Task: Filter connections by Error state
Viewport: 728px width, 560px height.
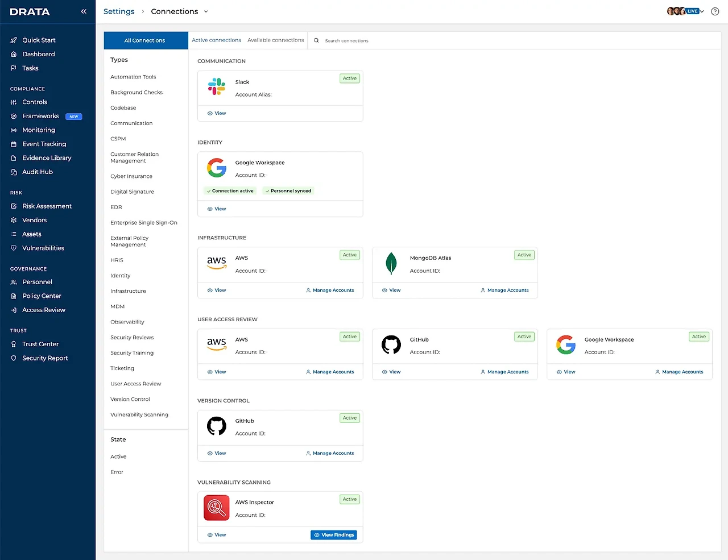Action: tap(117, 472)
